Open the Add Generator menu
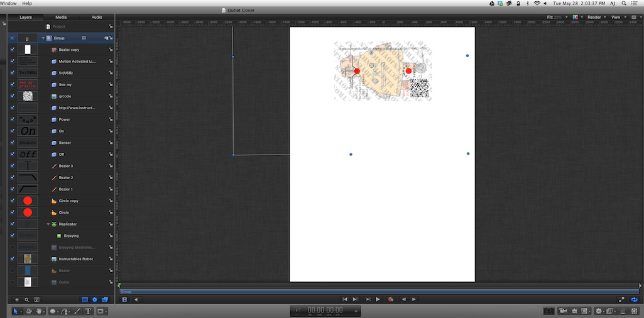Screen dimensions: 644x318 point(585,311)
